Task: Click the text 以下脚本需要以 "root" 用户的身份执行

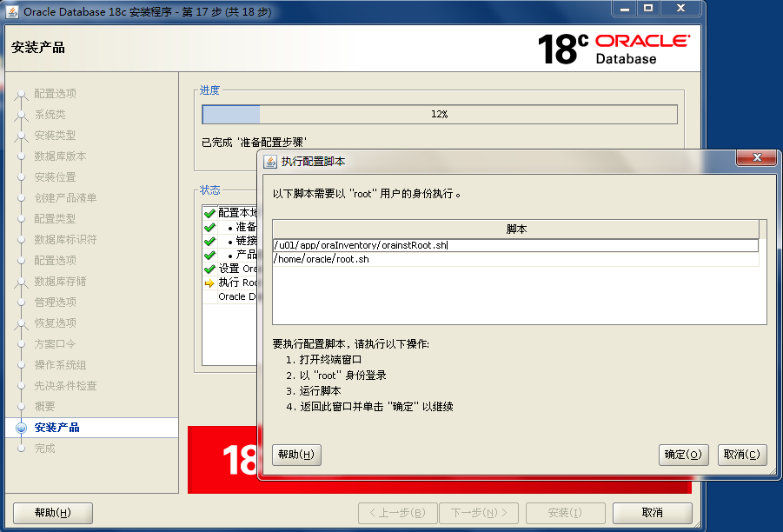Action: click(367, 194)
